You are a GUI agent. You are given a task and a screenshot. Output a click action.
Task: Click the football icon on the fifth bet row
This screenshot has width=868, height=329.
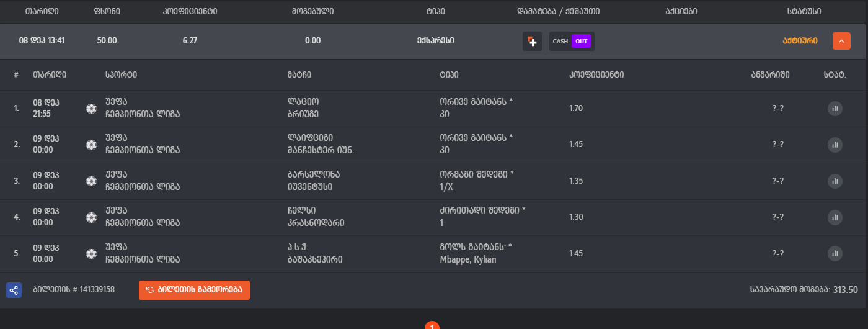(92, 253)
